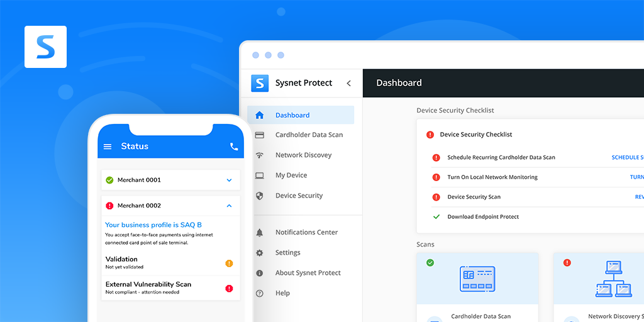This screenshot has width=644, height=322.
Task: Click the Cardholder Data Scan card illustration
Action: 477,279
